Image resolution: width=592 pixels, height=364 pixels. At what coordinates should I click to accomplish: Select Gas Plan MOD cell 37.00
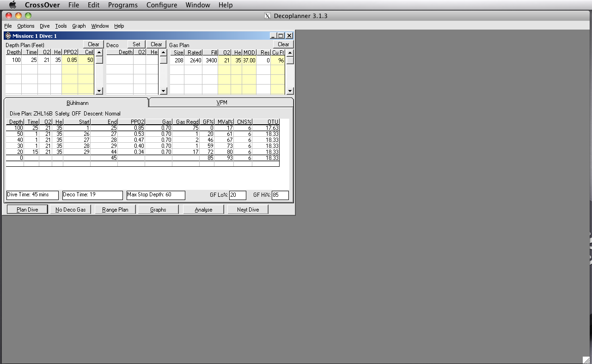coord(249,60)
